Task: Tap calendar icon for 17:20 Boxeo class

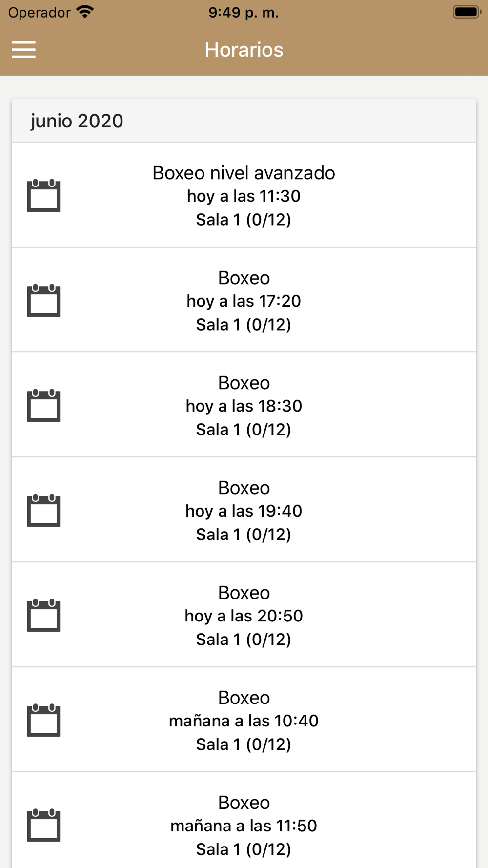Action: point(43,300)
